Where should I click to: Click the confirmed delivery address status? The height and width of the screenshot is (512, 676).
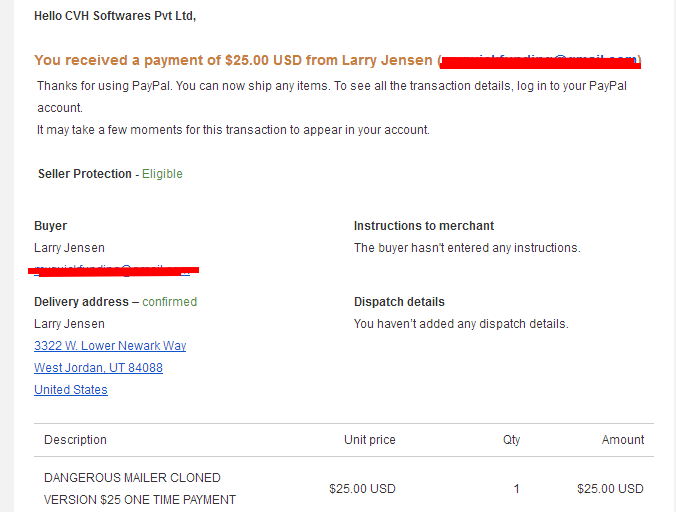coord(169,302)
